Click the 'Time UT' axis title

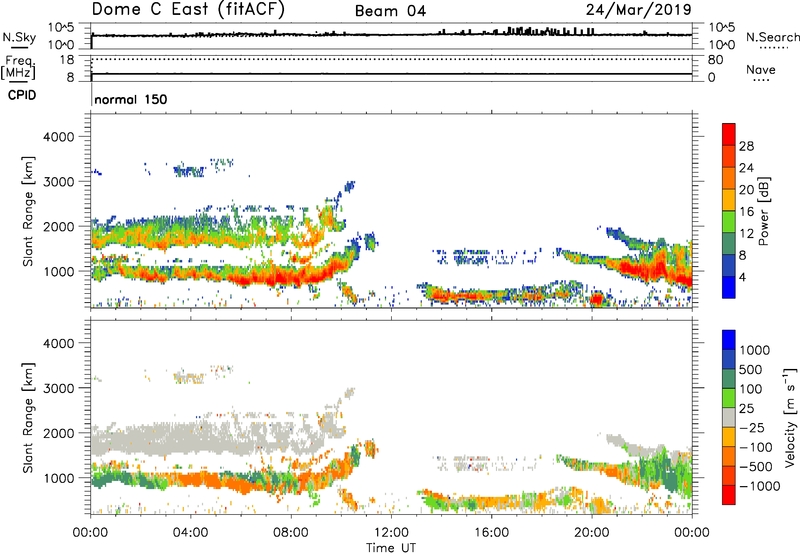391,548
